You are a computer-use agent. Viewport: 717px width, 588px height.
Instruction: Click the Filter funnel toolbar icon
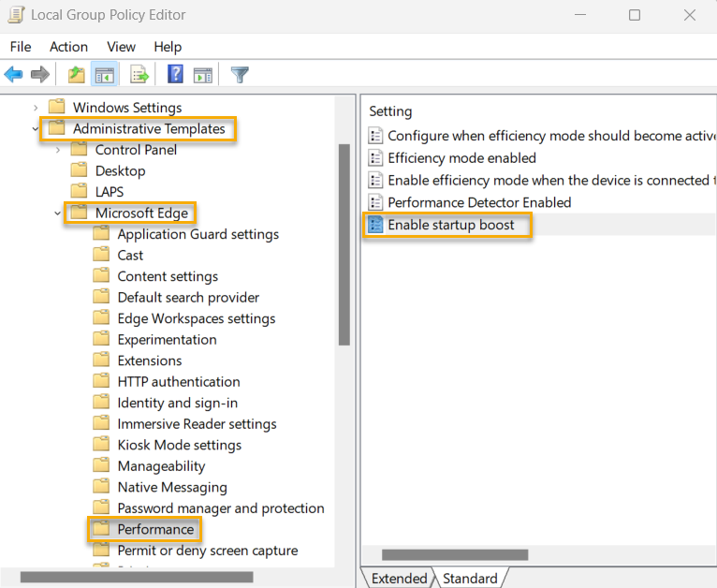pos(240,74)
